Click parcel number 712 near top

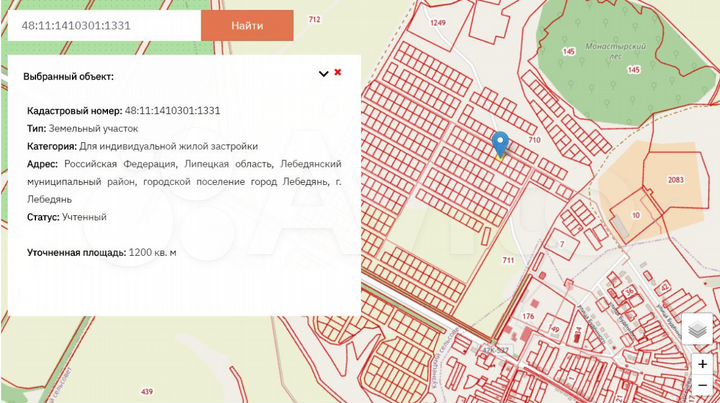[315, 19]
